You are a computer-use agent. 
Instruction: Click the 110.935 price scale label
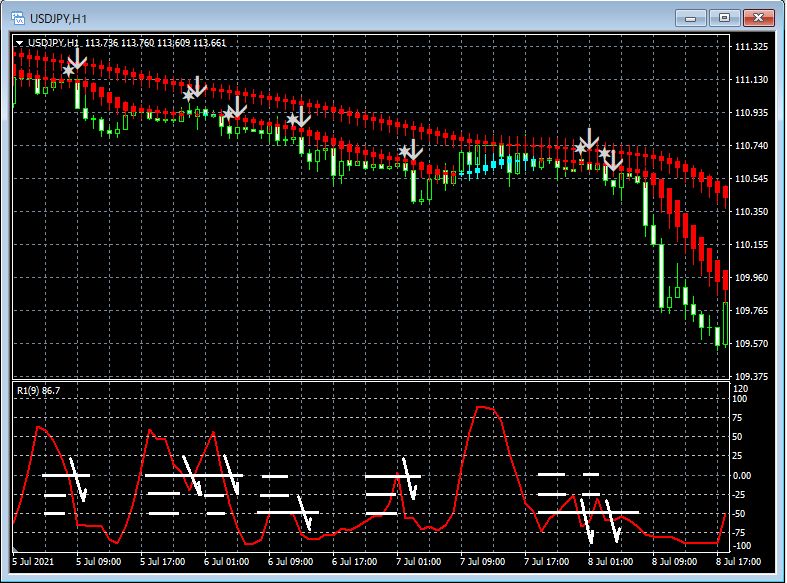(x=751, y=112)
